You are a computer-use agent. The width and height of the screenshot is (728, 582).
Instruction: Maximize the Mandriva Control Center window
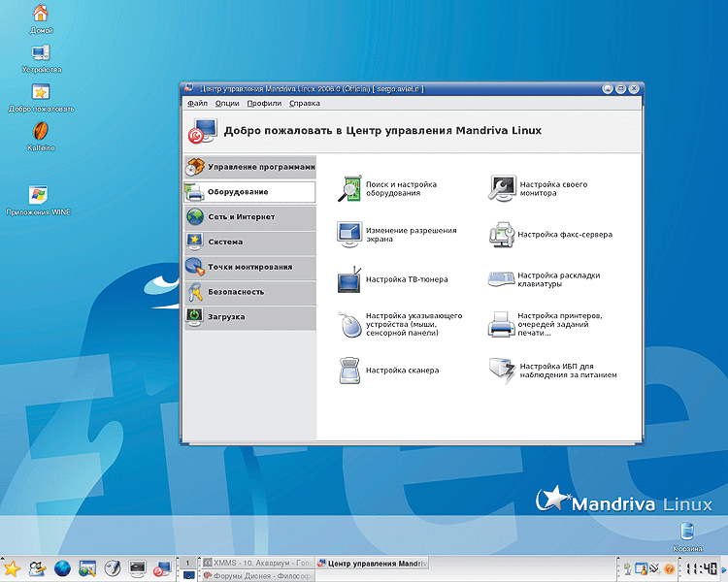tap(620, 88)
